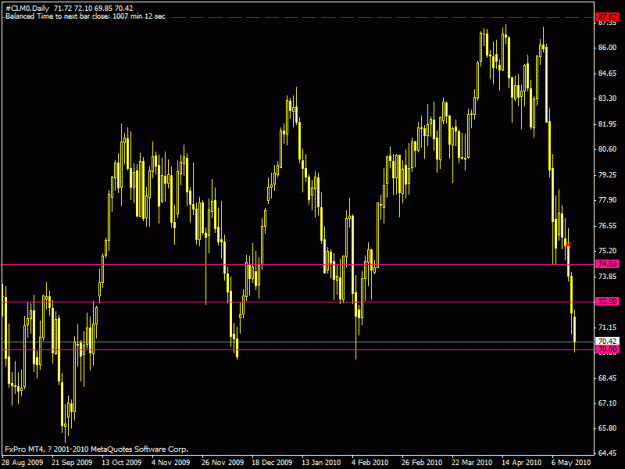Click the 13 Oct 2009 date label
The height and width of the screenshot is (469, 625).
point(122,462)
